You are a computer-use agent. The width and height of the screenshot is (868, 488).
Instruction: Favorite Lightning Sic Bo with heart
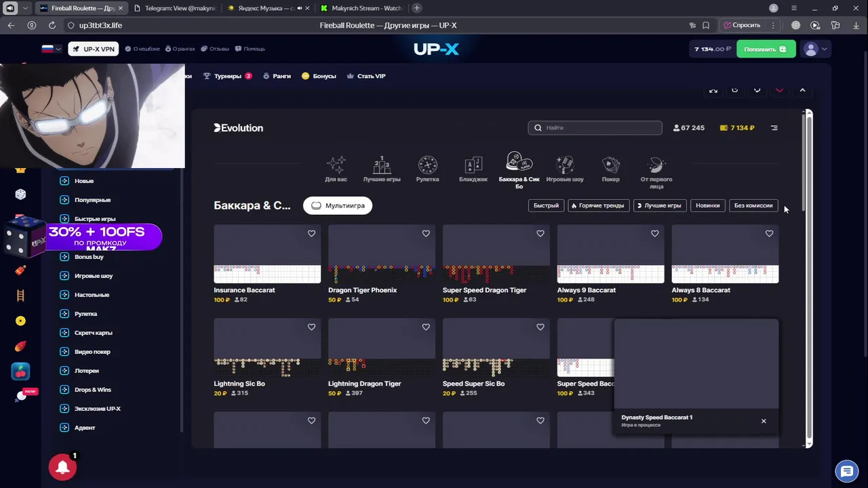click(x=311, y=327)
